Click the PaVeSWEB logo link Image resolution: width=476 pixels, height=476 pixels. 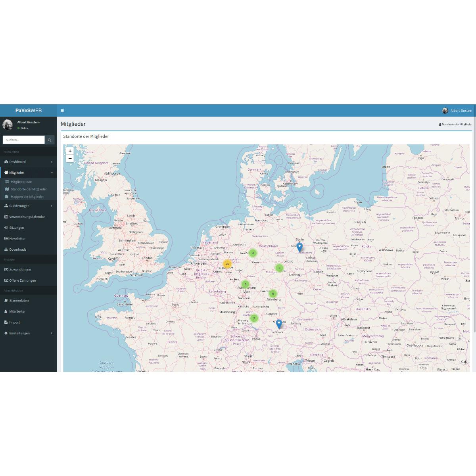(x=29, y=111)
